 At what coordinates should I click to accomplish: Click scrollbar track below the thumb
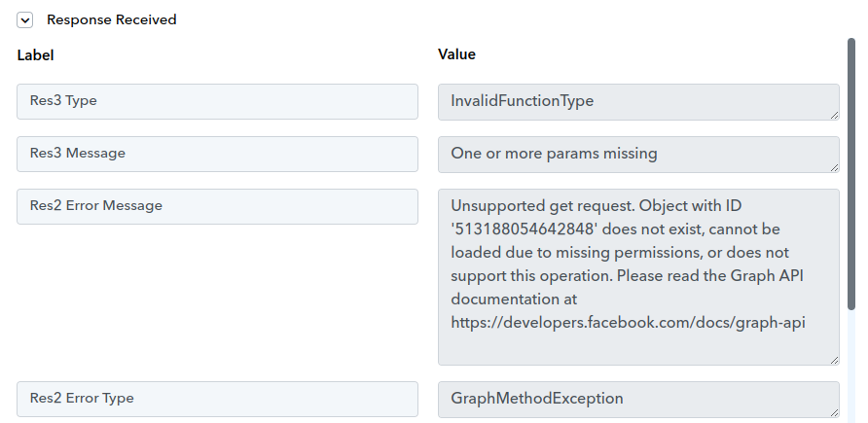click(851, 366)
